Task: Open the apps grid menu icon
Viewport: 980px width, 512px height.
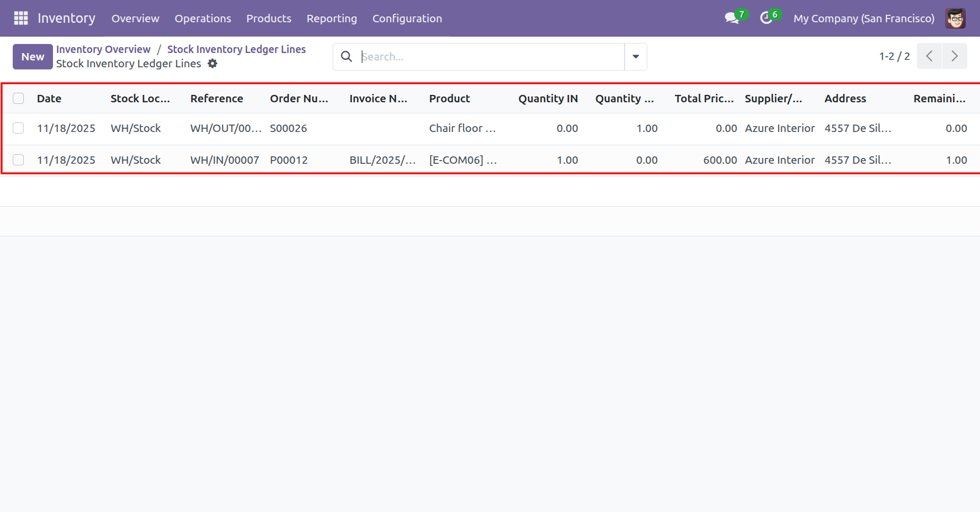Action: [21, 18]
